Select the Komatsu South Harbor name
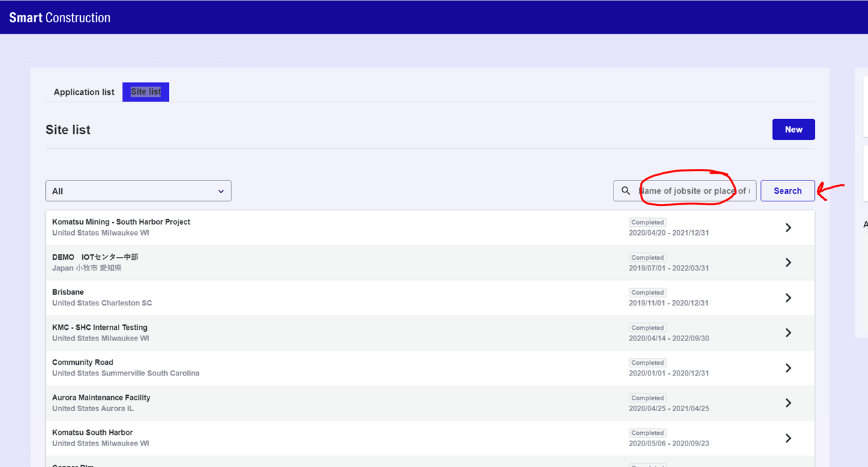The width and height of the screenshot is (868, 467). coord(93,433)
